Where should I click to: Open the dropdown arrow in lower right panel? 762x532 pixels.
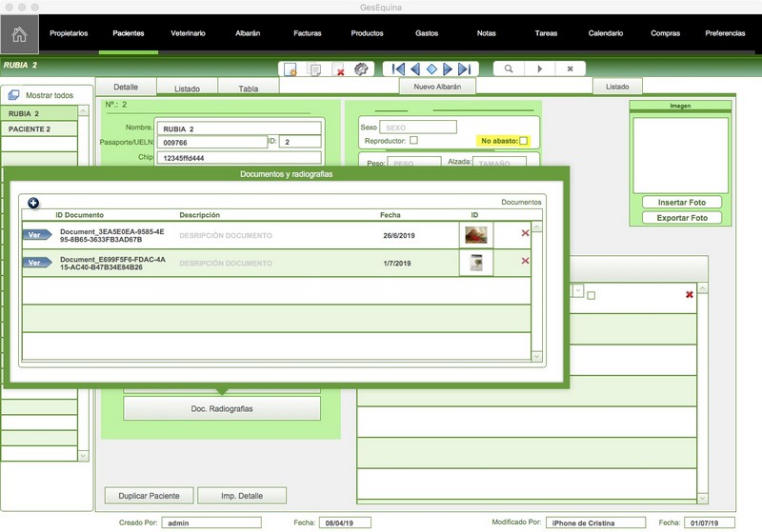coord(578,290)
